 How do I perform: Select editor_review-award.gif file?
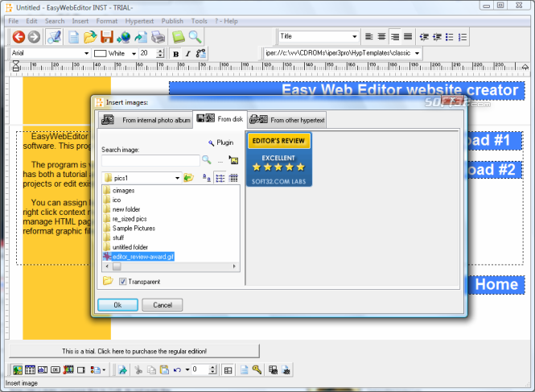(138, 257)
